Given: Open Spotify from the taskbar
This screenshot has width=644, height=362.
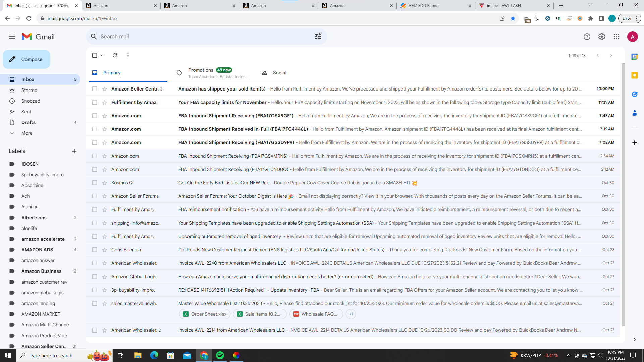Looking at the screenshot, I should (220, 355).
